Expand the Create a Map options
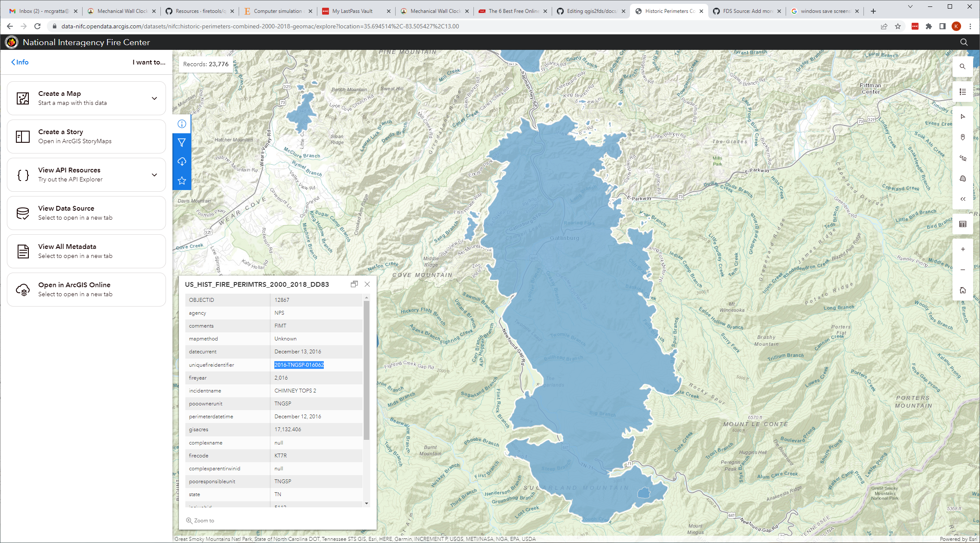 (154, 98)
